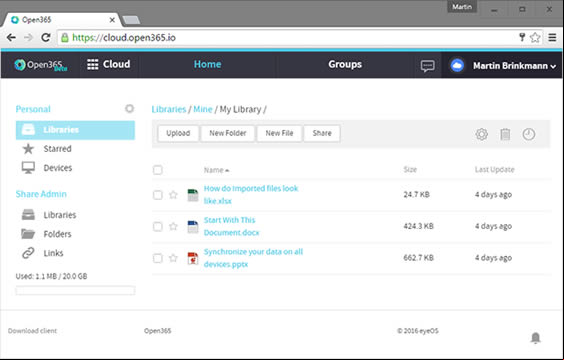The image size is (564, 360).
Task: Open the trash clipboard icon
Action: (505, 134)
